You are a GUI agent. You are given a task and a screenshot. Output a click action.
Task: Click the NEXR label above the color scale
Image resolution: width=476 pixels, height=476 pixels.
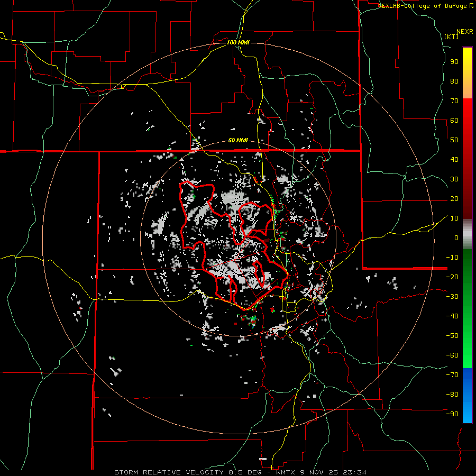point(464,31)
